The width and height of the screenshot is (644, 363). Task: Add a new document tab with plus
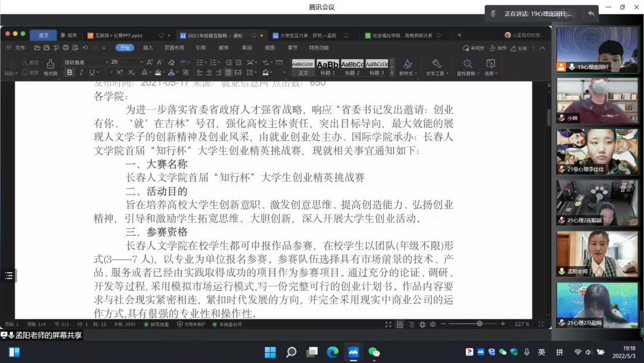point(459,35)
